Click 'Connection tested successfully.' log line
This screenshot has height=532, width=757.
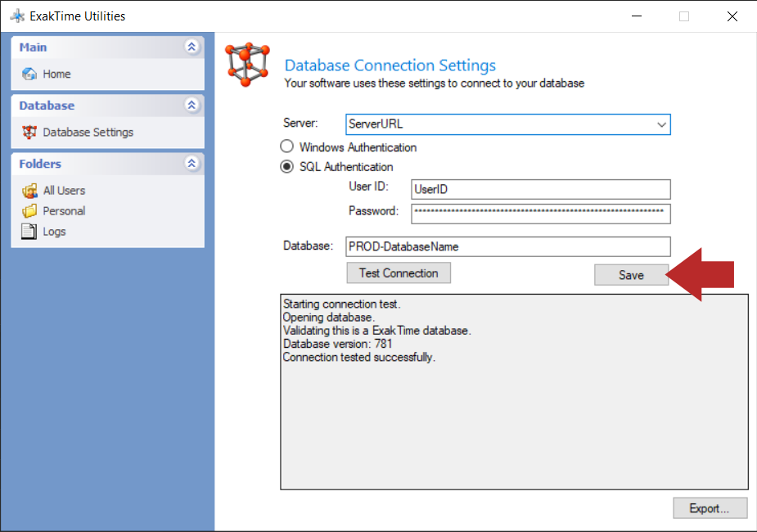tap(358, 357)
